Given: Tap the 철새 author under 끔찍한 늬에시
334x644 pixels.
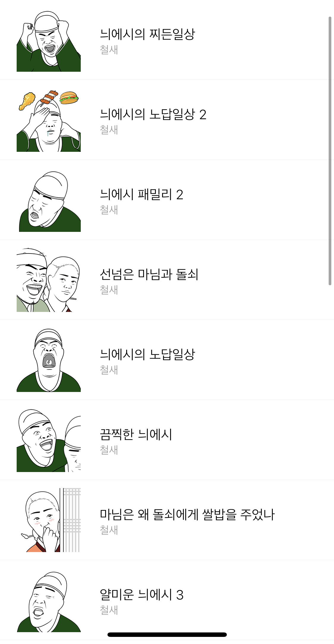Looking at the screenshot, I should point(109,450).
